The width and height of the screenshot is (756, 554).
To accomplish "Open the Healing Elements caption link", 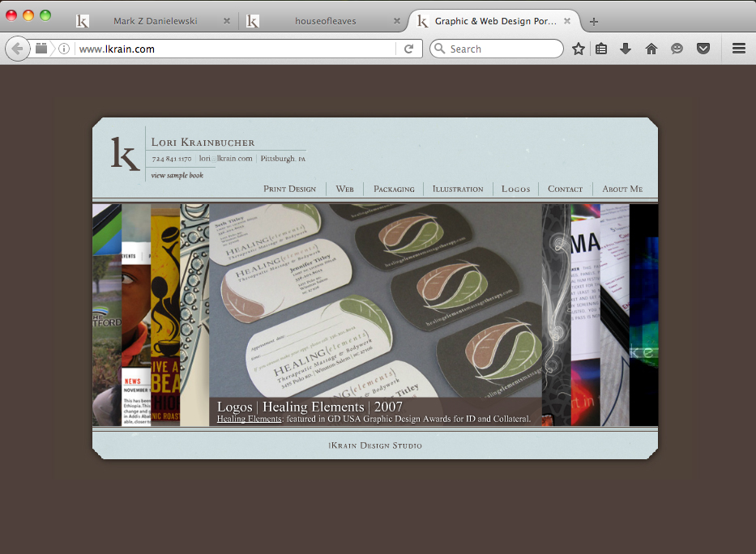I will pyautogui.click(x=249, y=419).
